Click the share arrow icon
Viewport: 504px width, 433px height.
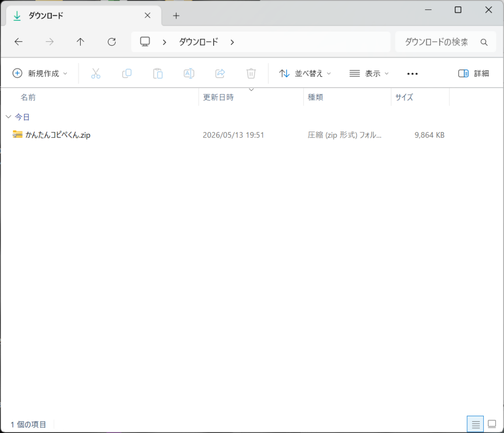tap(220, 74)
